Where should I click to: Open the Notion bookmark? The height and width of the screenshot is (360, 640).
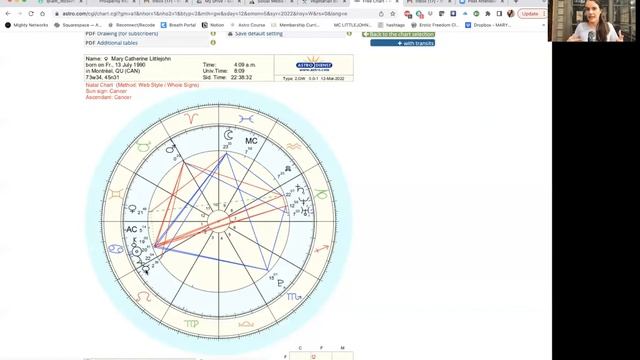tap(213, 25)
